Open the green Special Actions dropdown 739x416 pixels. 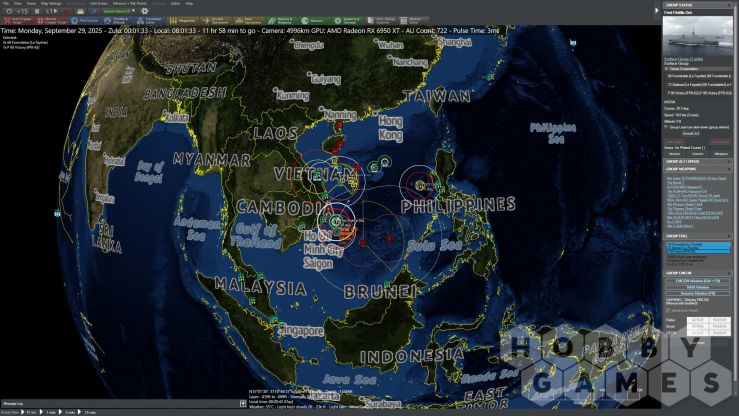point(118,11)
